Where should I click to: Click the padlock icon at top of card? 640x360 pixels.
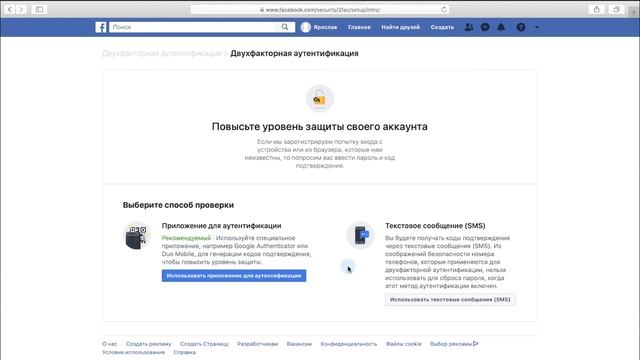point(320,98)
